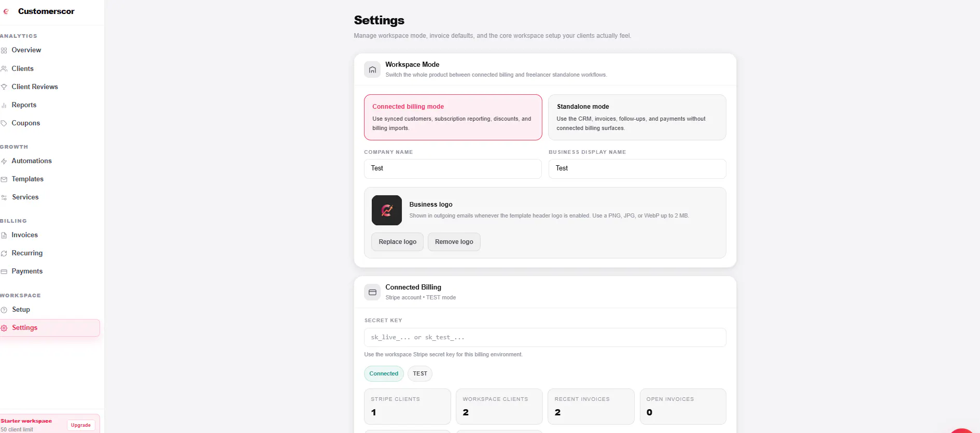Focus the Secret Key input field
The width and height of the screenshot is (980, 433).
tap(545, 337)
